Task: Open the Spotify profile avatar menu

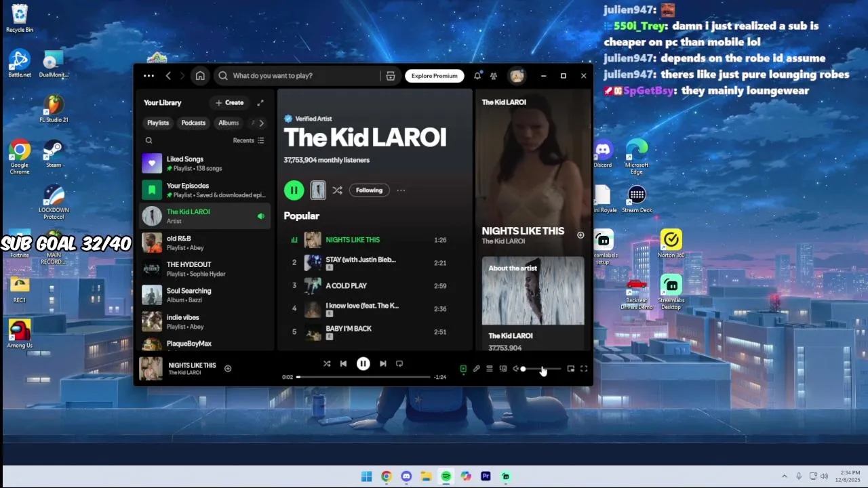Action: tap(517, 76)
